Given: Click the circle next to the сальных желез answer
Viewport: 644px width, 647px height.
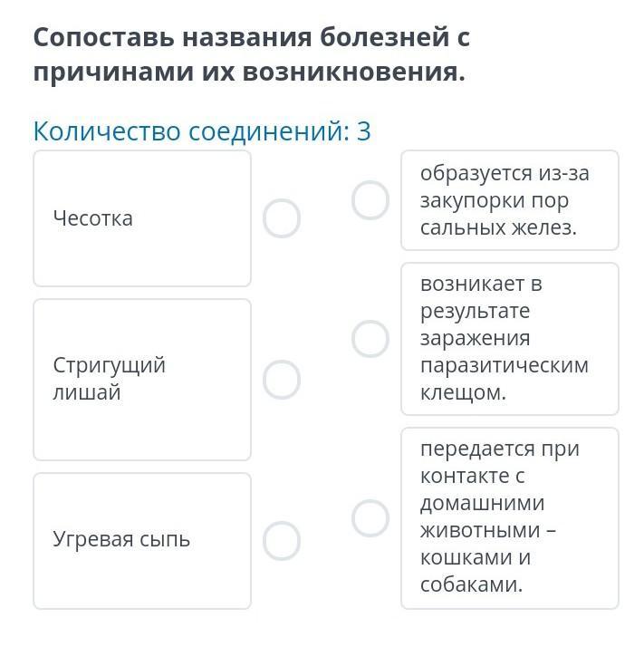Looking at the screenshot, I should pyautogui.click(x=370, y=200).
